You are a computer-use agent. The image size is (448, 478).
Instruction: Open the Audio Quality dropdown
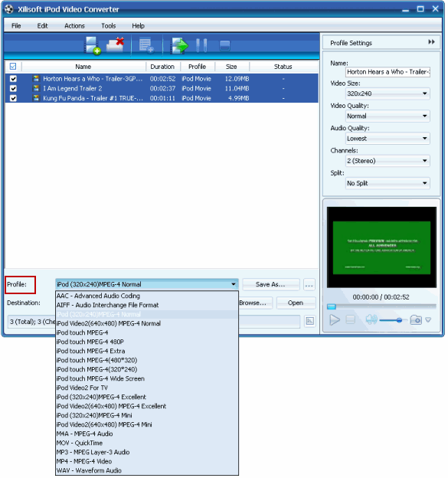(388, 139)
